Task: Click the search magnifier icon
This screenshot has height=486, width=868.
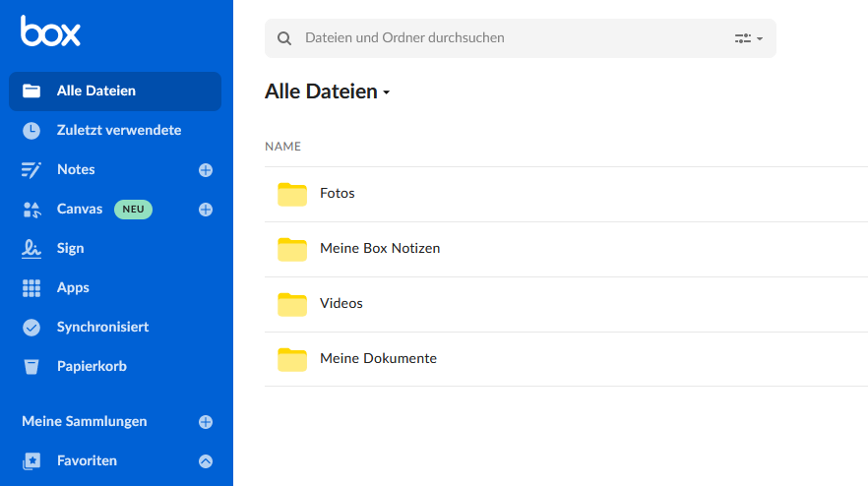Action: [284, 38]
